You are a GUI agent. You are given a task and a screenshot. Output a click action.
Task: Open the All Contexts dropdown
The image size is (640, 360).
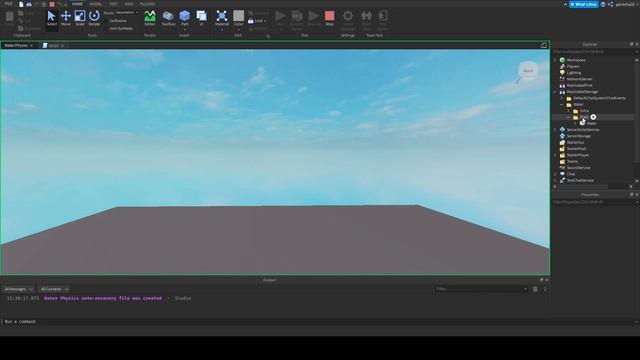coord(55,289)
